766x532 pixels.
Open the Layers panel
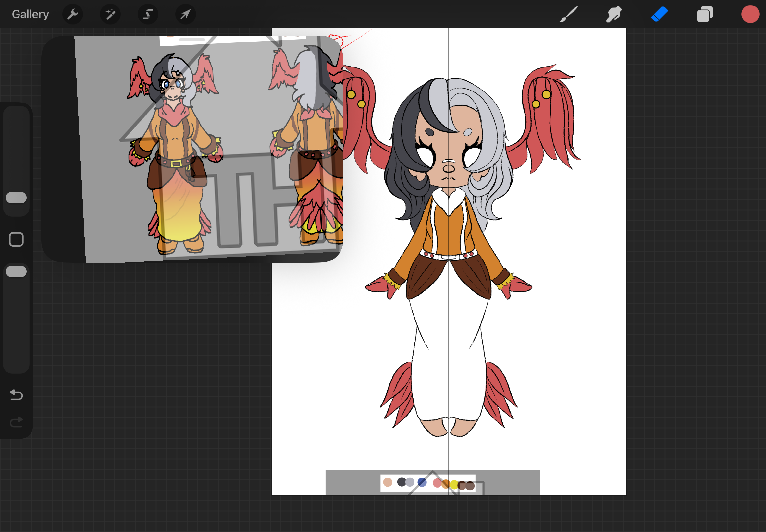(705, 14)
